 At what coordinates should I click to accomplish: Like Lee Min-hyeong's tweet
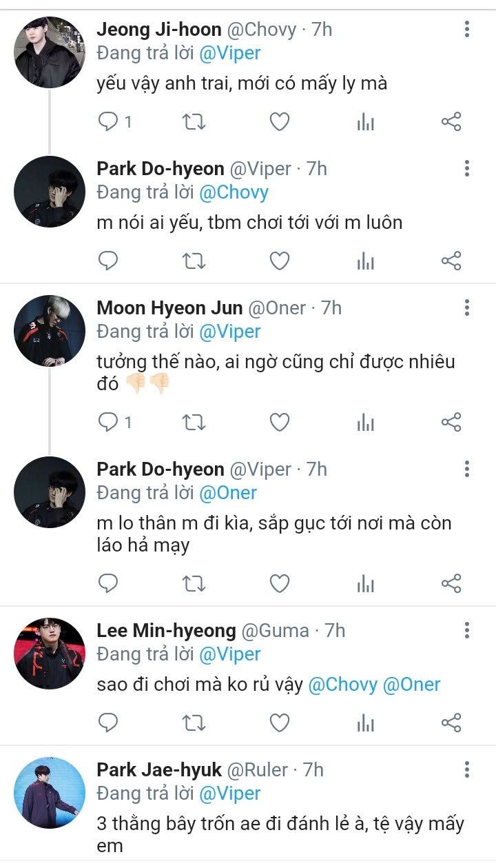point(279,723)
